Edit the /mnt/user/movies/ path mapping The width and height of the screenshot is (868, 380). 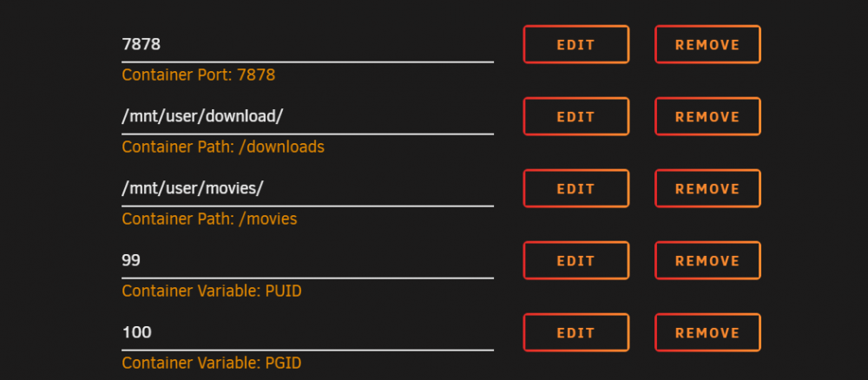coord(575,188)
